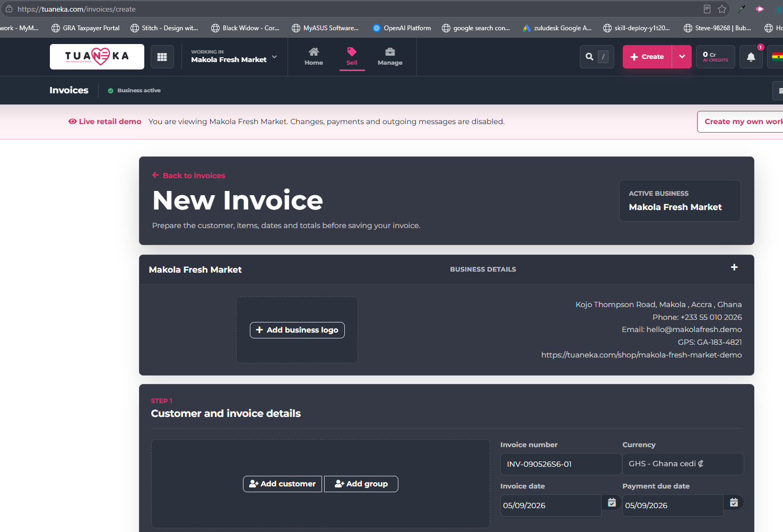Click the Tuaneka logo
Screen dimensions: 783x532
pos(97,57)
